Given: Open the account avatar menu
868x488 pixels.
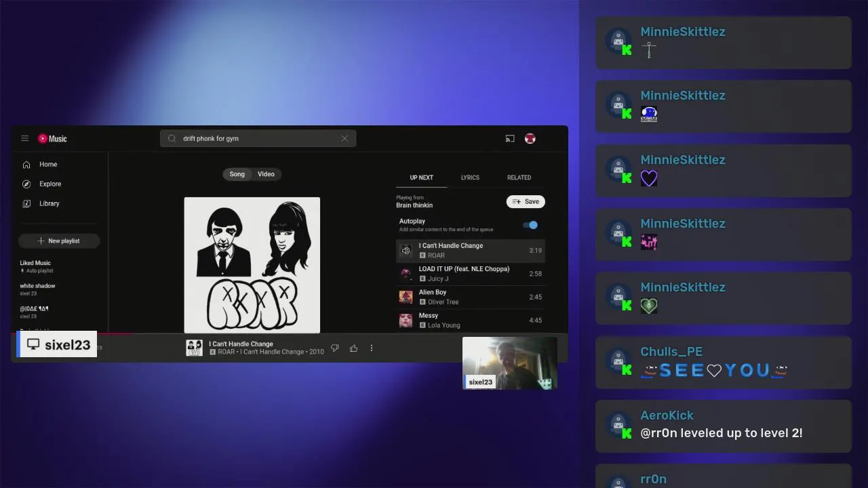Looking at the screenshot, I should point(530,138).
